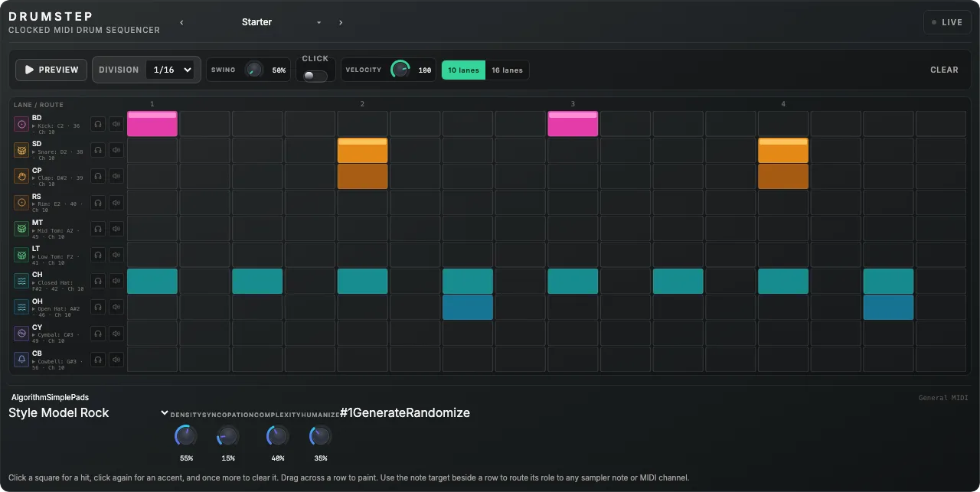980x492 pixels.
Task: Open the Division 1/16 dropdown
Action: [x=171, y=70]
